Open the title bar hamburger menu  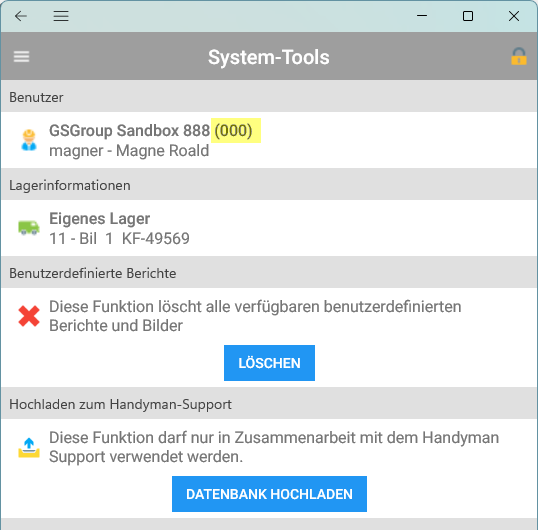(61, 16)
